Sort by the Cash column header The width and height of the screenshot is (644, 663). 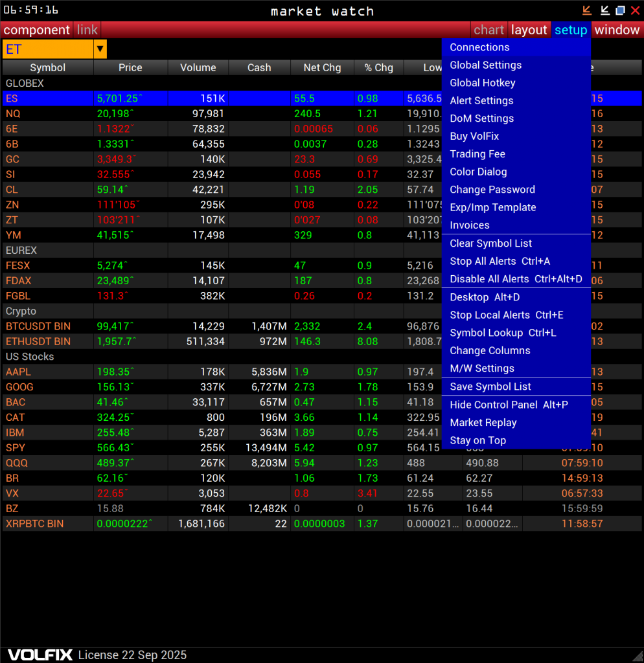259,67
